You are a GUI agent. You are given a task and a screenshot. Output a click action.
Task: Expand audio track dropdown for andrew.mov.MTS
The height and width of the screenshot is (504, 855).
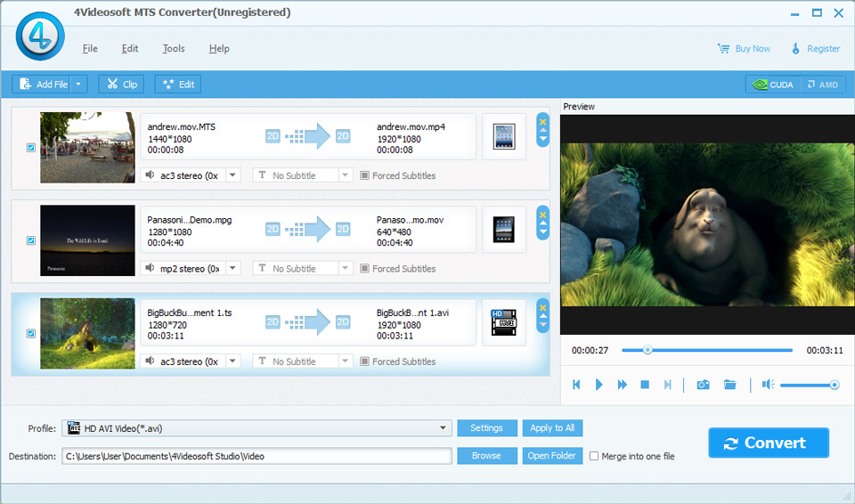[232, 175]
